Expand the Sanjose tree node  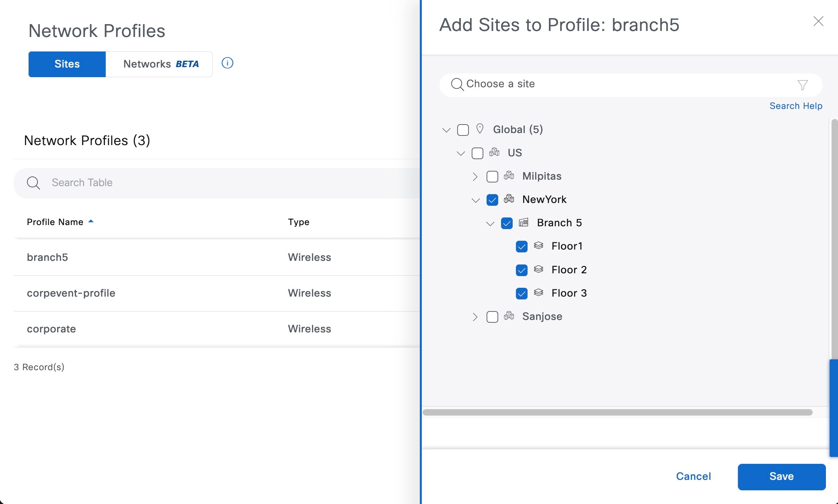tap(475, 317)
